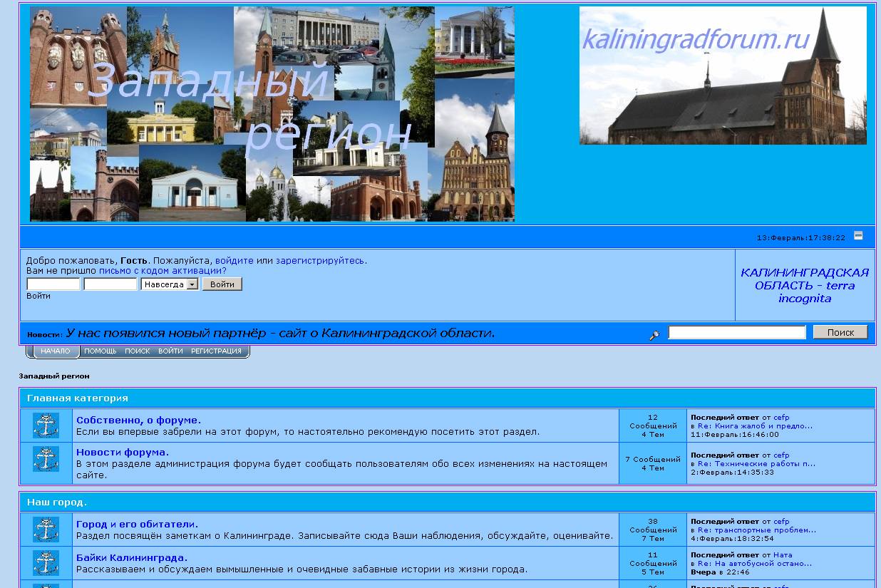881x588 pixels.
Task: Open cefp profile in 'Технические работы' row
Action: (x=781, y=455)
